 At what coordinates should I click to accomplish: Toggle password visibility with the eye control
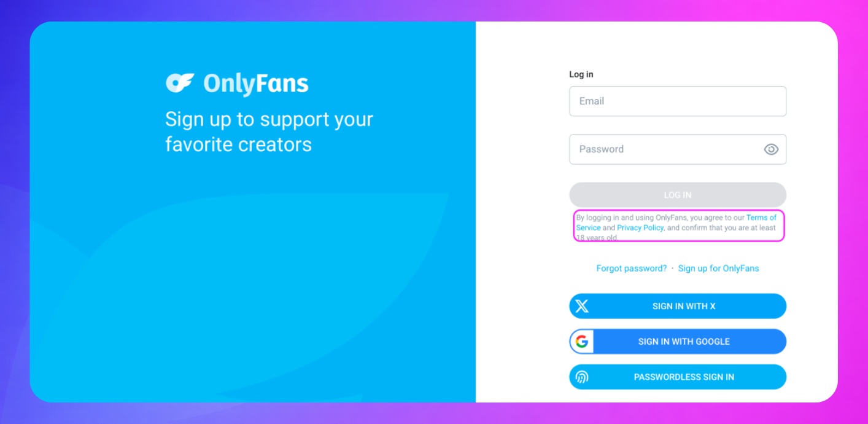(x=771, y=149)
